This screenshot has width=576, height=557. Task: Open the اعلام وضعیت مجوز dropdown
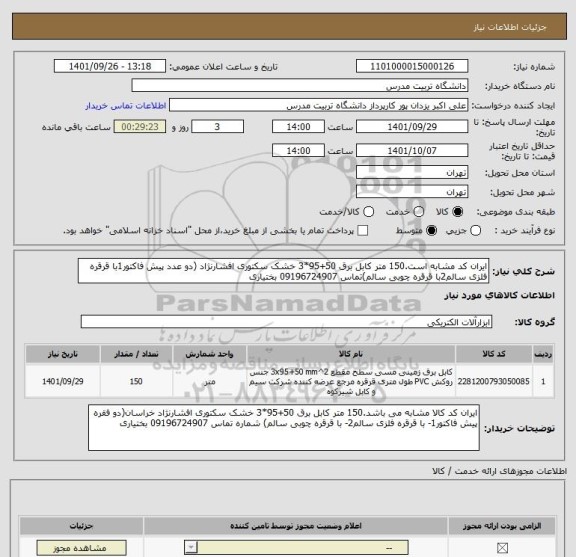pyautogui.click(x=296, y=548)
